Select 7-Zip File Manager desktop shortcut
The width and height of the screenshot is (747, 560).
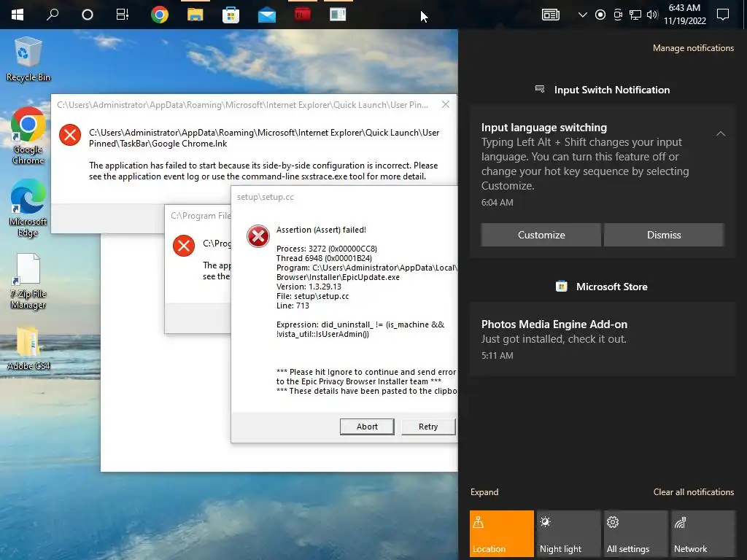(x=28, y=281)
